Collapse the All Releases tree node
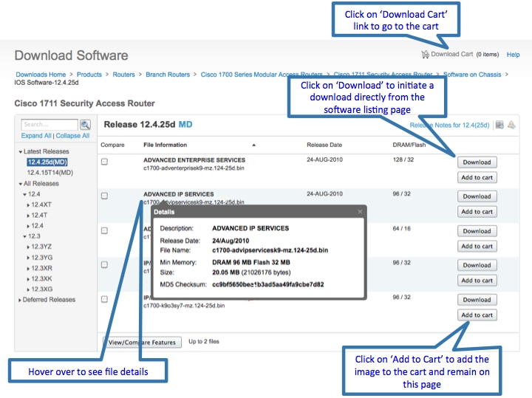Screen dimensions: 532x398 coord(21,184)
